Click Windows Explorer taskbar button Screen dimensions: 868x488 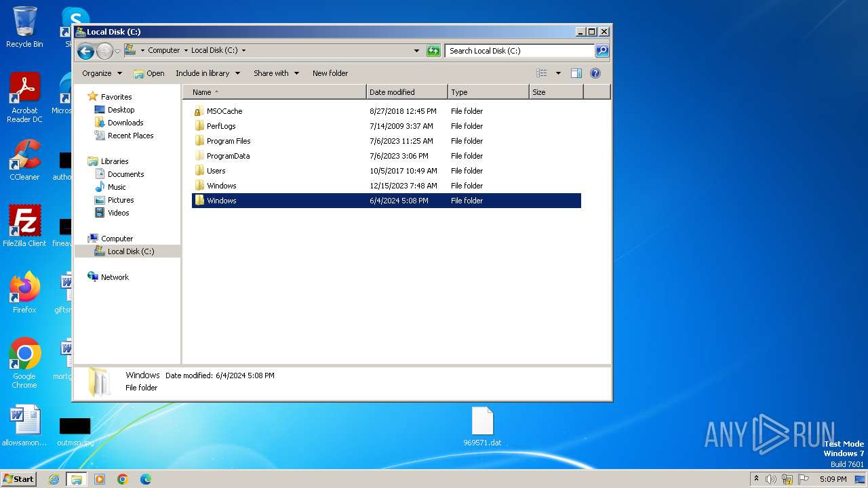click(x=77, y=479)
